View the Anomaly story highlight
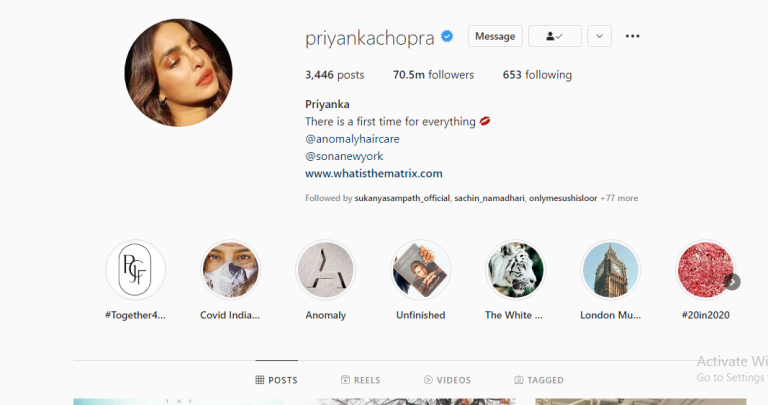This screenshot has height=405, width=768. click(325, 270)
